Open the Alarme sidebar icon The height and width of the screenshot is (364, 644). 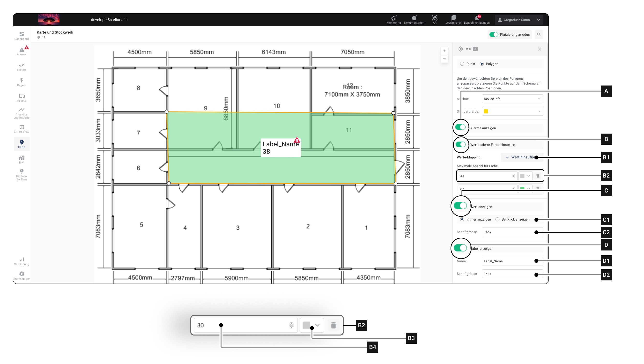point(22,51)
